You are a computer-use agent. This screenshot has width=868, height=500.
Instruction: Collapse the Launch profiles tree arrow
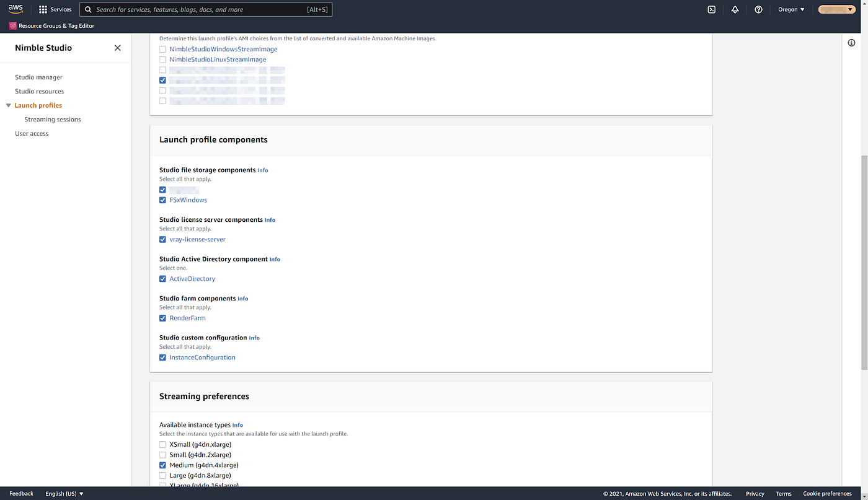tap(9, 105)
